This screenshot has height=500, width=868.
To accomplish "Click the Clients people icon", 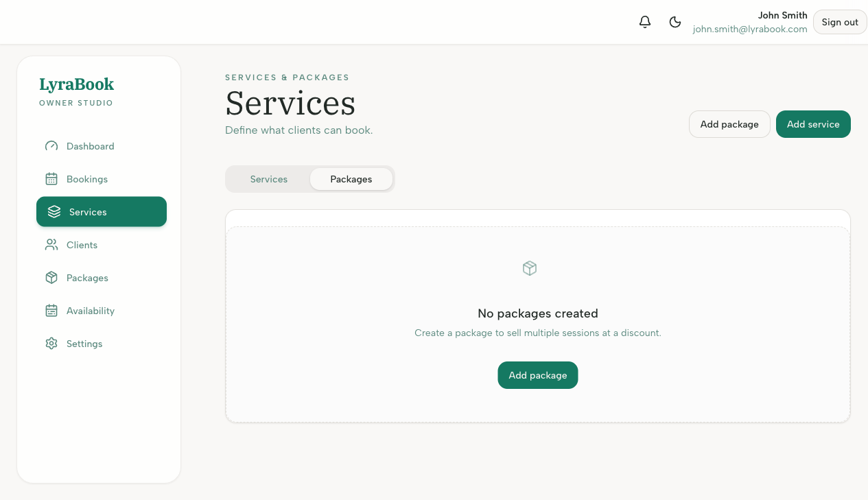I will click(x=51, y=245).
